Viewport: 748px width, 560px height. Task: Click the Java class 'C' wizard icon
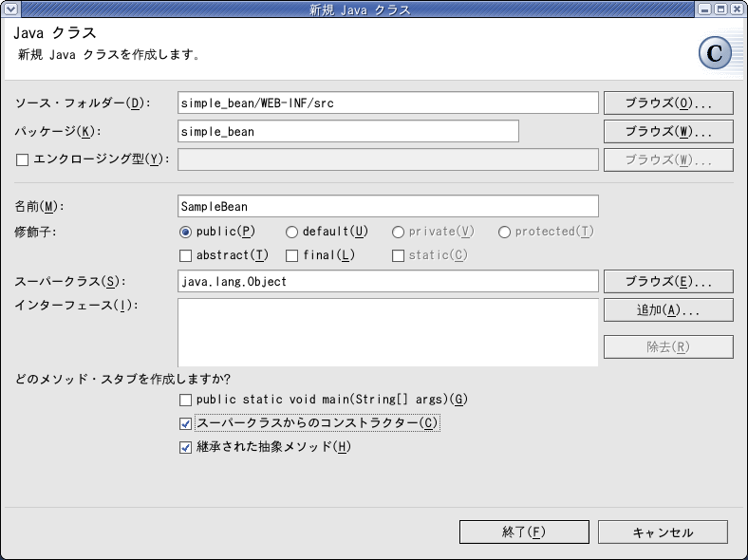715,53
